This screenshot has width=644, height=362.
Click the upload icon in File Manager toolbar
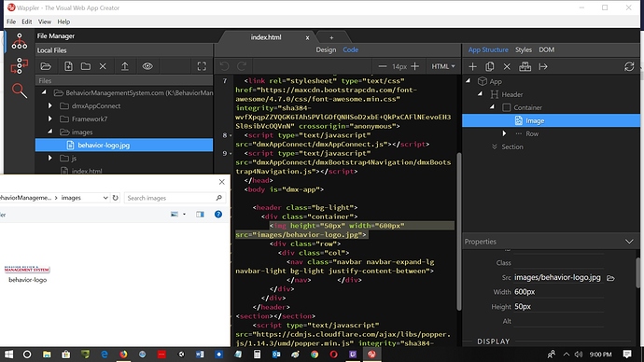(x=125, y=66)
